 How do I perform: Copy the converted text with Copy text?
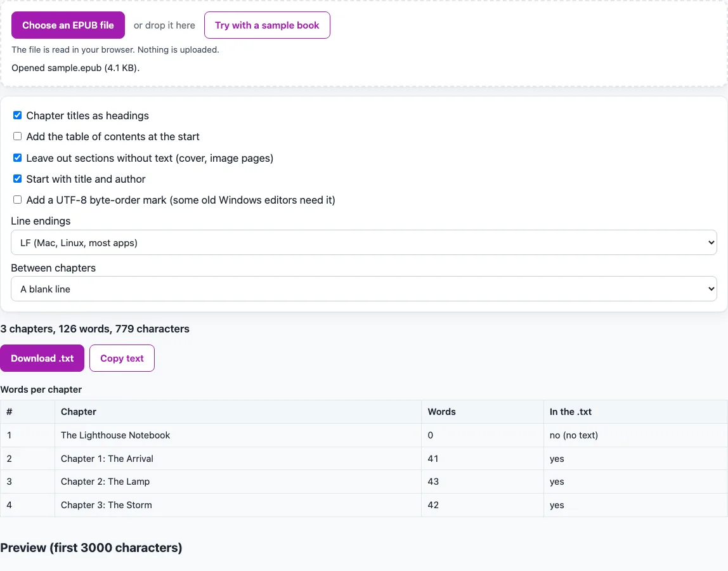[x=122, y=358]
